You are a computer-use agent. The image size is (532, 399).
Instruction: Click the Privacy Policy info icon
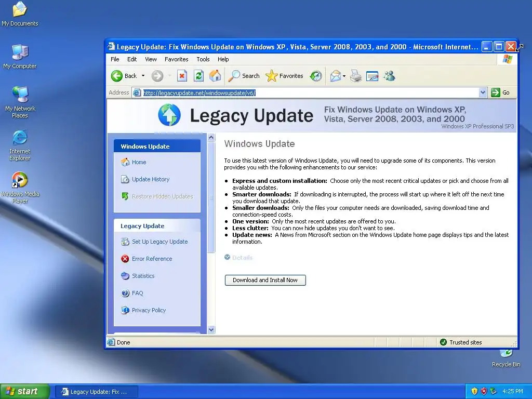125,310
